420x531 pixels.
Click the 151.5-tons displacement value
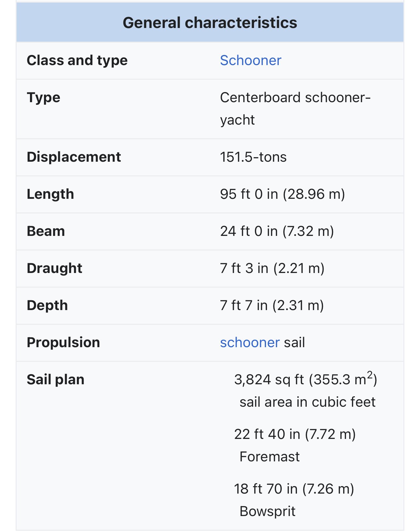point(253,157)
